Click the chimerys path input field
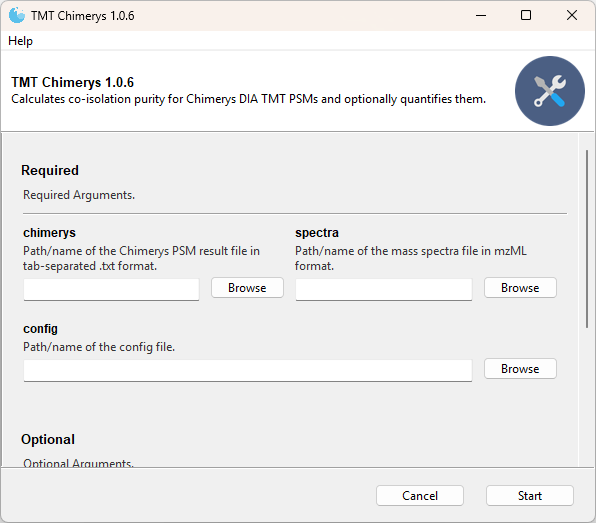 [111, 290]
